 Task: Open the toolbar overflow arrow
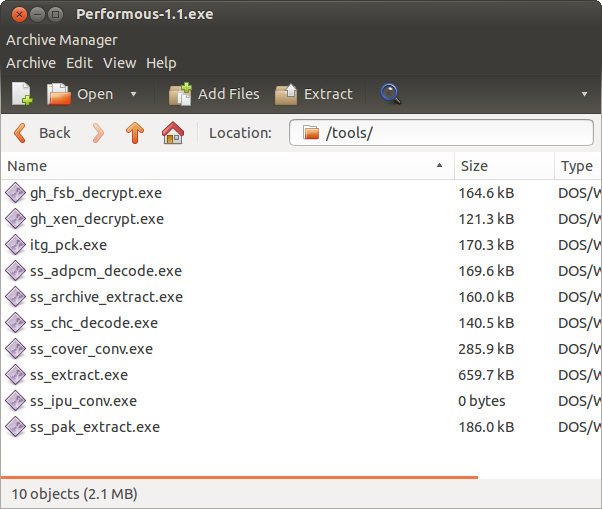click(584, 94)
